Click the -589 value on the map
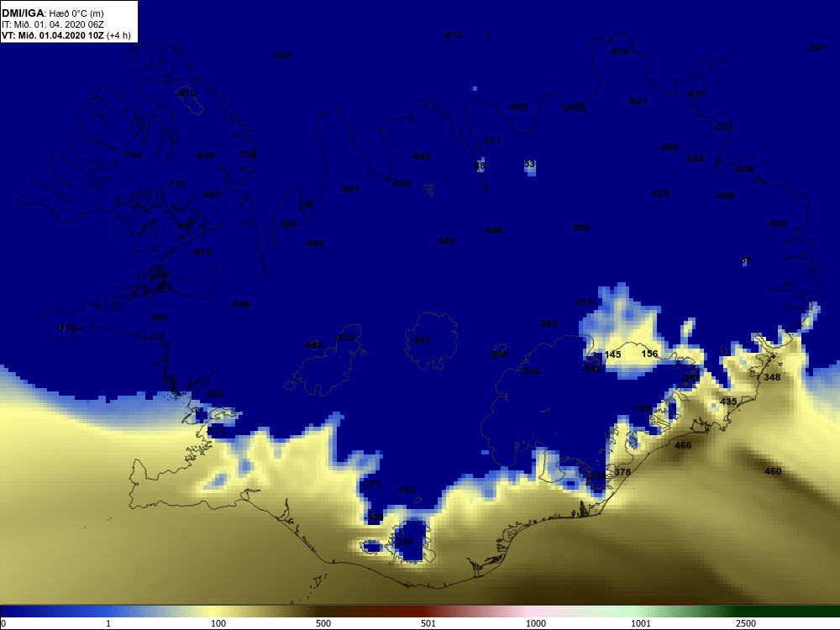 point(287,224)
